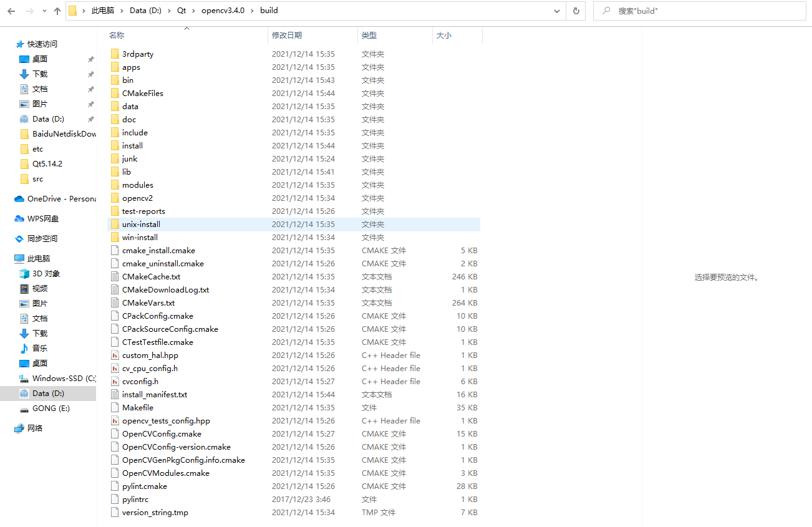The image size is (812, 527).
Task: Open the recent locations dropdown arrow
Action: (x=44, y=11)
